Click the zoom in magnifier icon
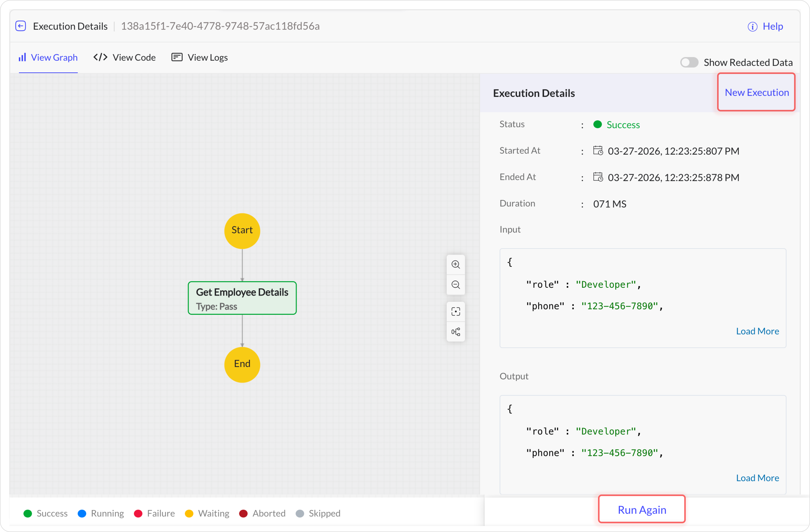The width and height of the screenshot is (810, 532). [455, 264]
